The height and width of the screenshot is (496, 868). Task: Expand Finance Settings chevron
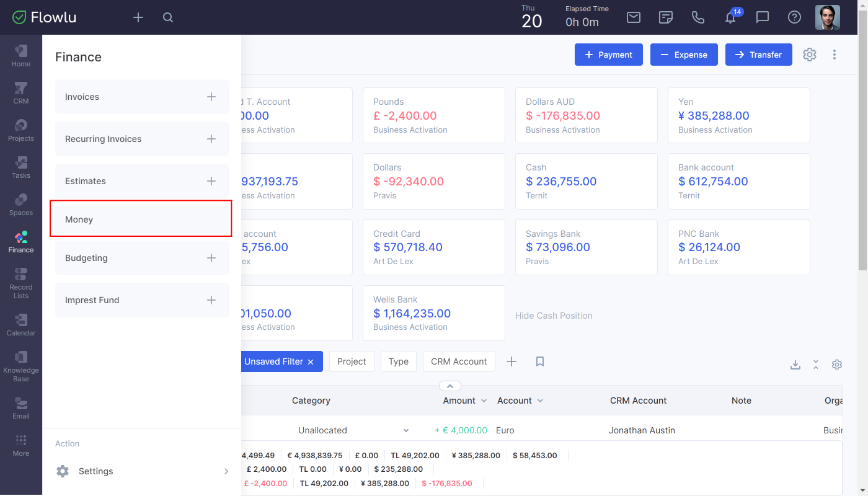pos(226,471)
